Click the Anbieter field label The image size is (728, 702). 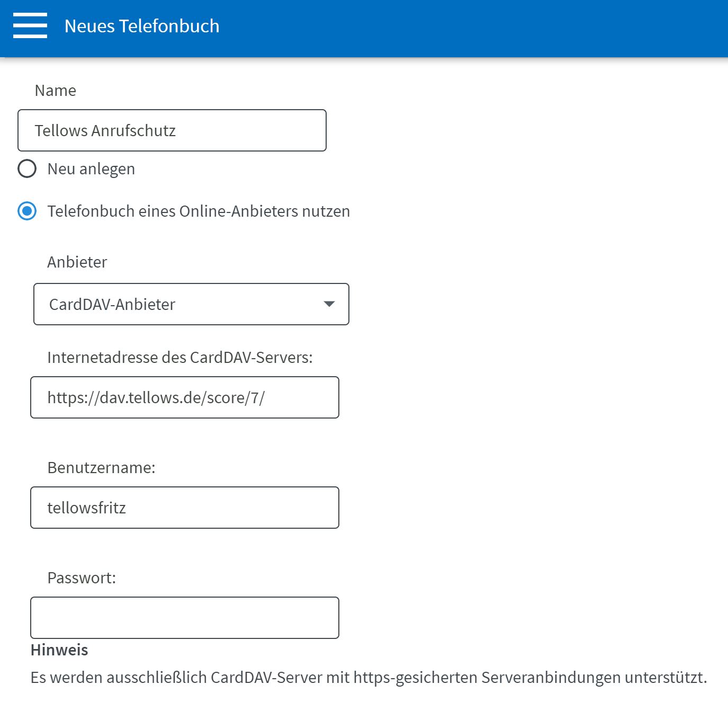pos(77,262)
